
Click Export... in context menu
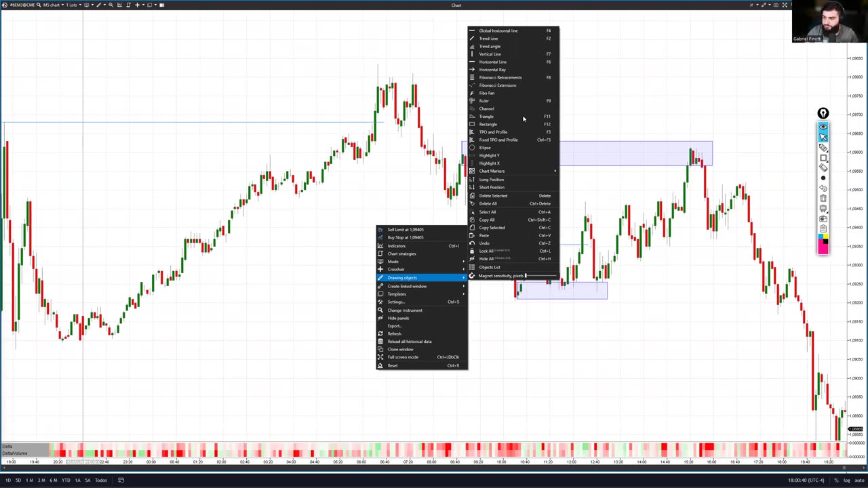click(x=422, y=326)
